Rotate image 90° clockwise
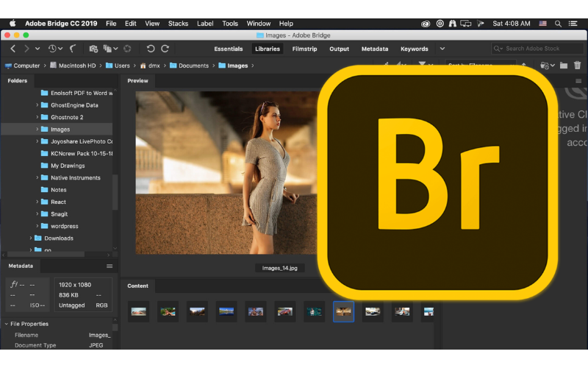588x368 pixels. tap(165, 49)
